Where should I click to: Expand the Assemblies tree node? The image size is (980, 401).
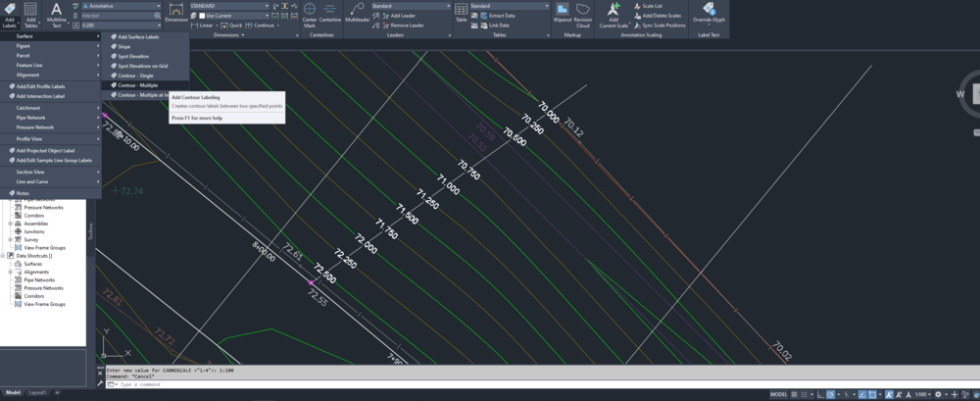click(x=10, y=223)
